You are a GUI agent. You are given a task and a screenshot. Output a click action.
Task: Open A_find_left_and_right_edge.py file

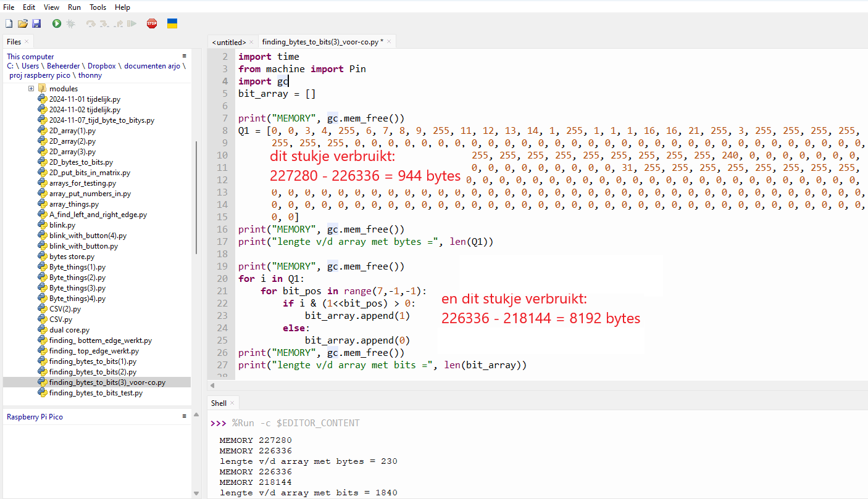click(98, 215)
